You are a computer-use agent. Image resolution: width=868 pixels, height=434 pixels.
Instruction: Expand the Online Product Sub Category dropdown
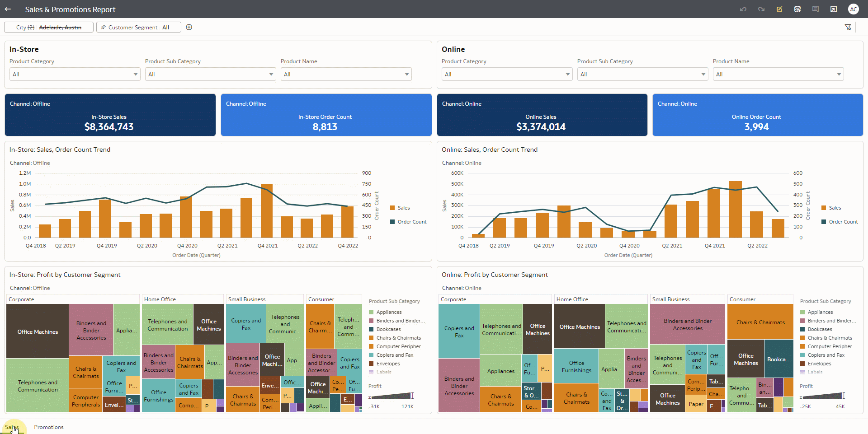642,74
